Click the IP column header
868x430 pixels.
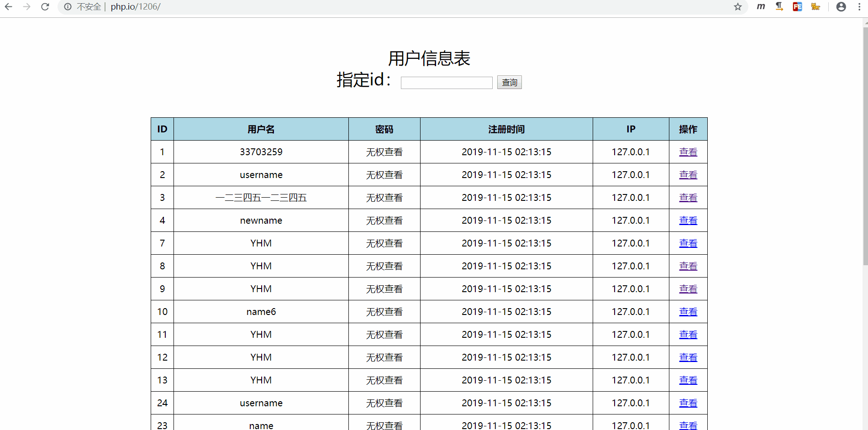click(x=631, y=129)
